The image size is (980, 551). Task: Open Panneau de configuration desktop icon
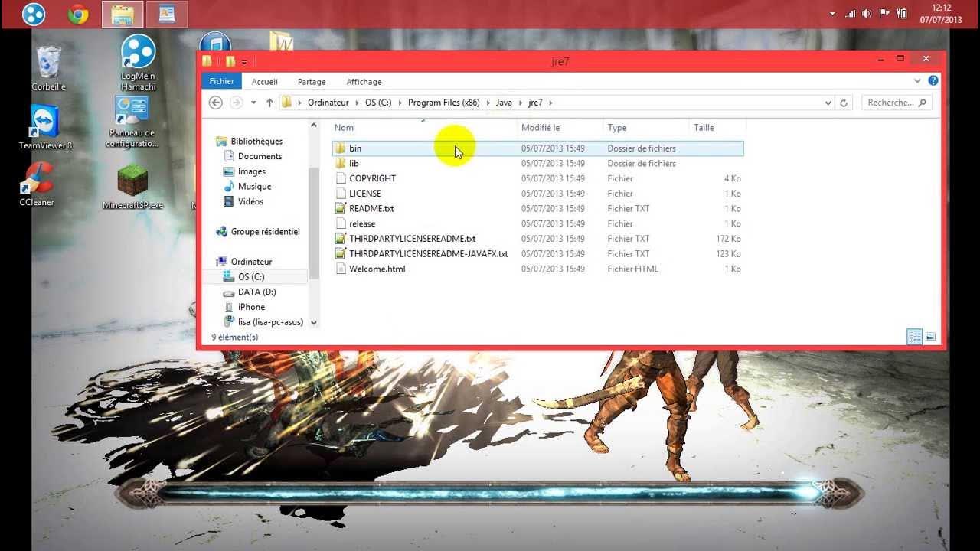pos(131,122)
